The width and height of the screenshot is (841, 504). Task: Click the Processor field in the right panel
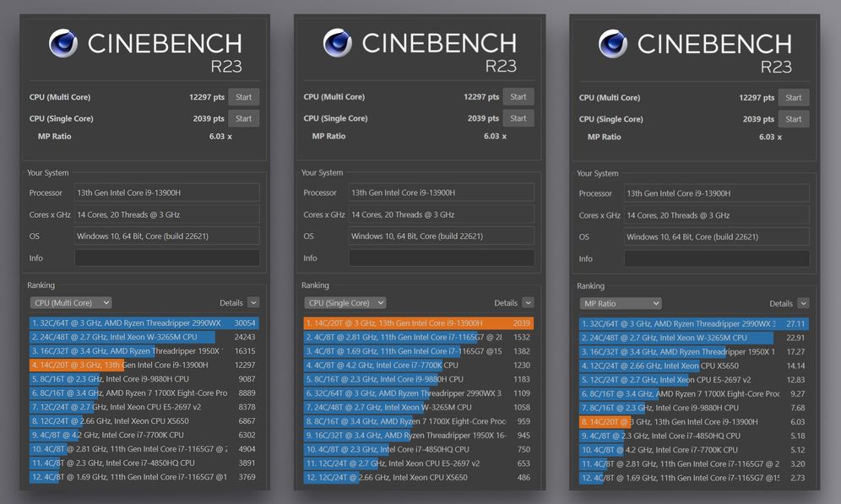716,193
